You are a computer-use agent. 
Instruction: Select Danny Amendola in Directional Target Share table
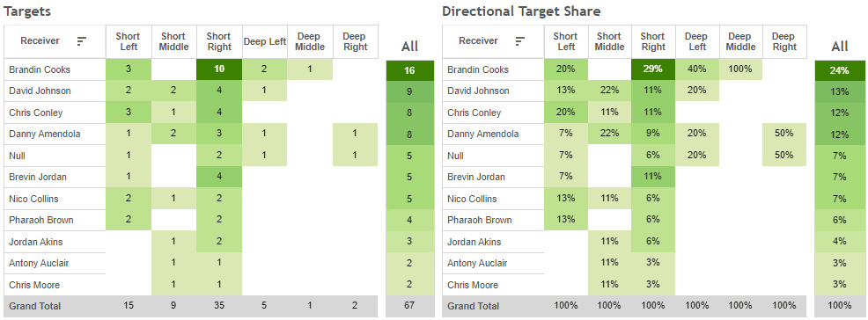(x=481, y=135)
